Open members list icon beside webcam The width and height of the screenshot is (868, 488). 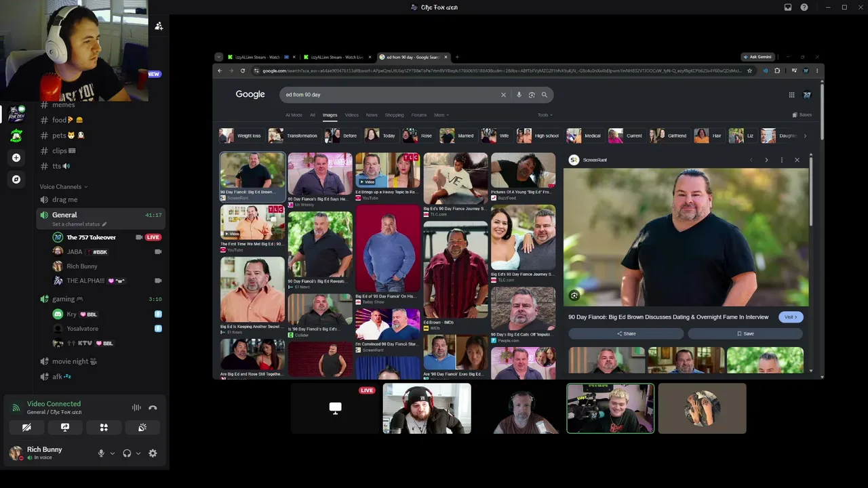[159, 26]
